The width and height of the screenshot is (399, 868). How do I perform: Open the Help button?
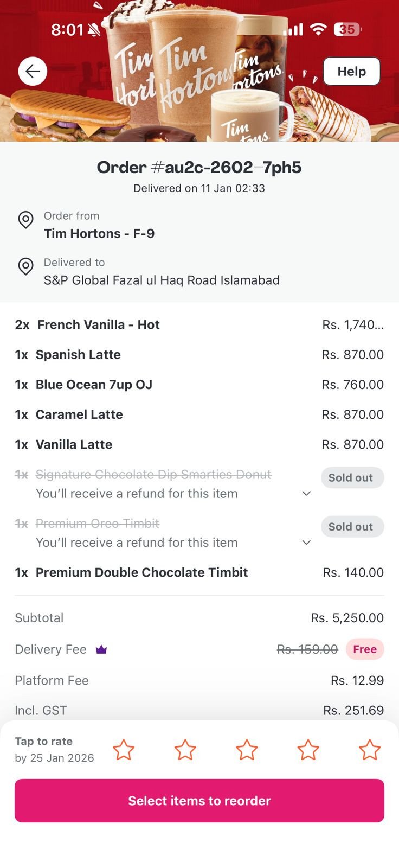(x=351, y=71)
